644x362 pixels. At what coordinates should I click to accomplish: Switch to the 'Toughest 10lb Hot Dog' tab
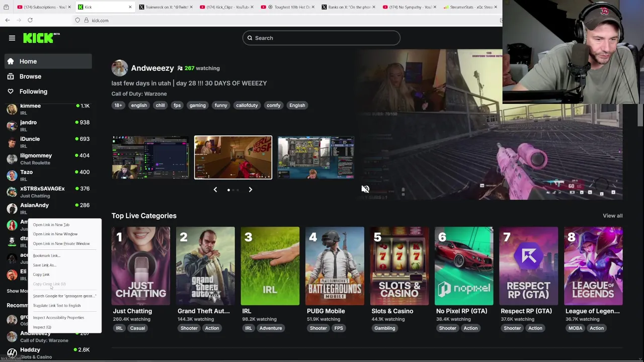pos(287,7)
